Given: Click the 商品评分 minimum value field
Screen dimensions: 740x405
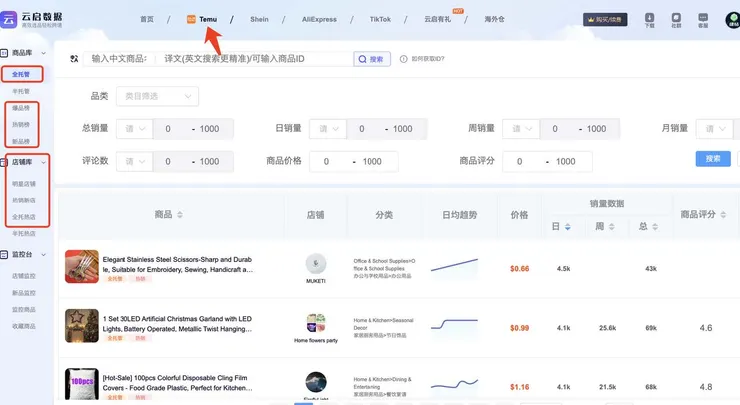Looking at the screenshot, I should pyautogui.click(x=520, y=161).
